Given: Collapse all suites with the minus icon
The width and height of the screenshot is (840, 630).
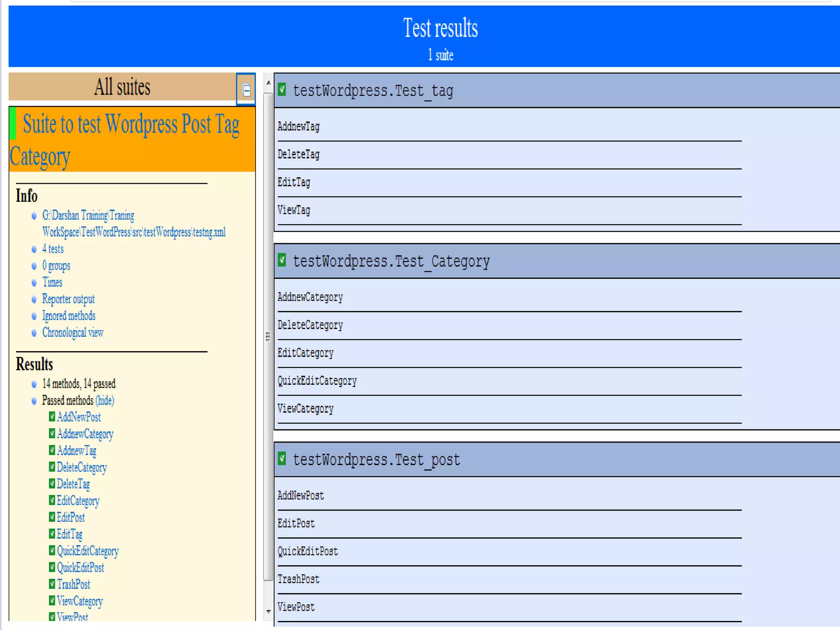Looking at the screenshot, I should point(246,90).
